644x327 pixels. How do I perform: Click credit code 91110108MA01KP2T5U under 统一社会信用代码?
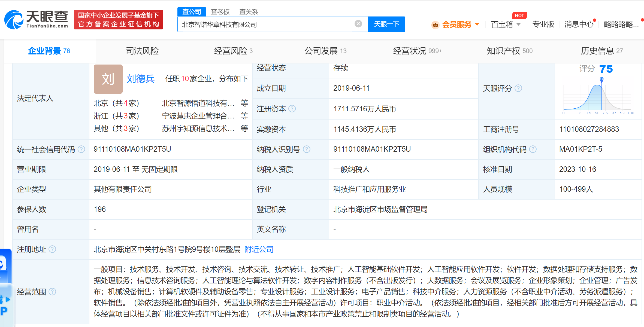click(132, 149)
